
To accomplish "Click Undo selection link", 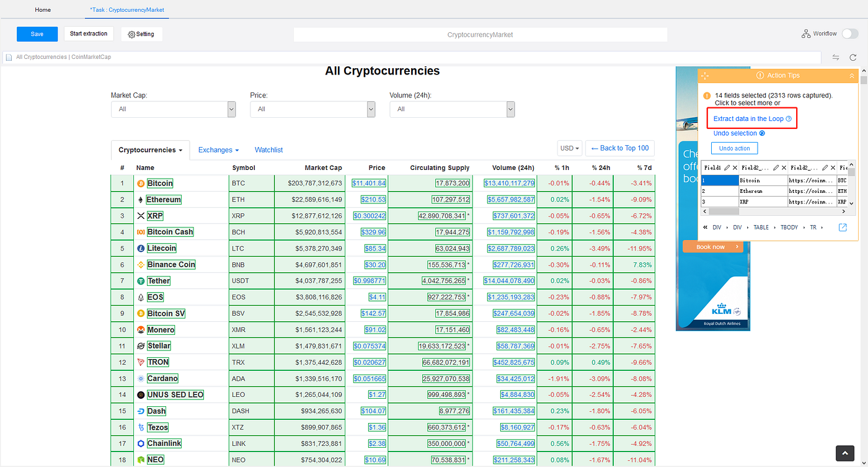I will tap(735, 133).
